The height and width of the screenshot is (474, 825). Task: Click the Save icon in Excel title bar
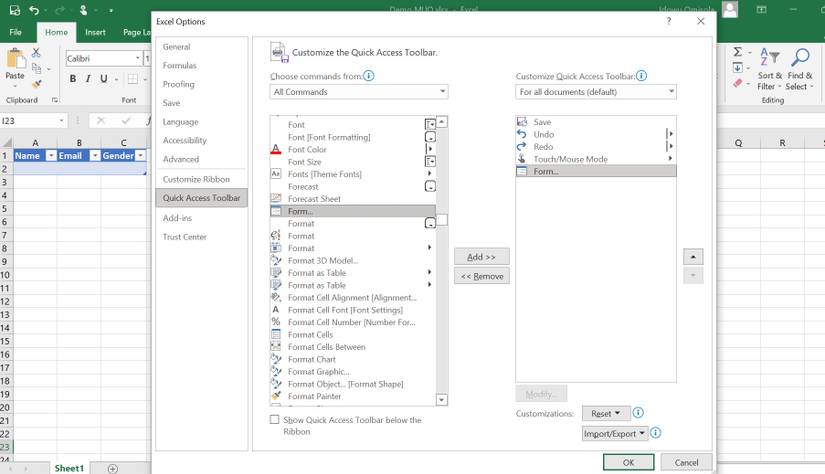pyautogui.click(x=15, y=10)
